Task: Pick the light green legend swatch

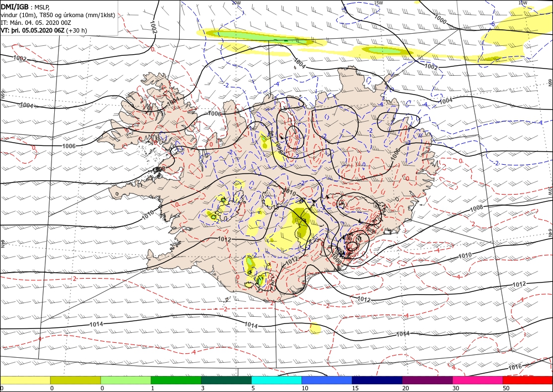Action: (x=126, y=380)
